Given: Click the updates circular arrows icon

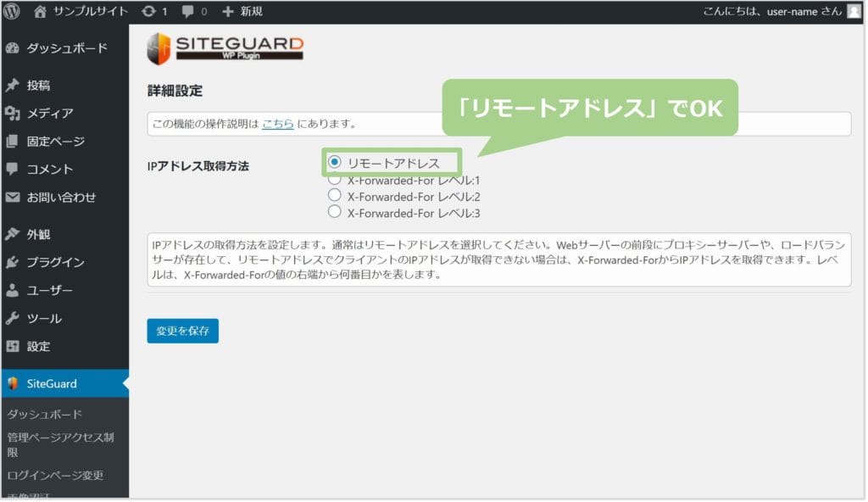Looking at the screenshot, I should pos(149,11).
